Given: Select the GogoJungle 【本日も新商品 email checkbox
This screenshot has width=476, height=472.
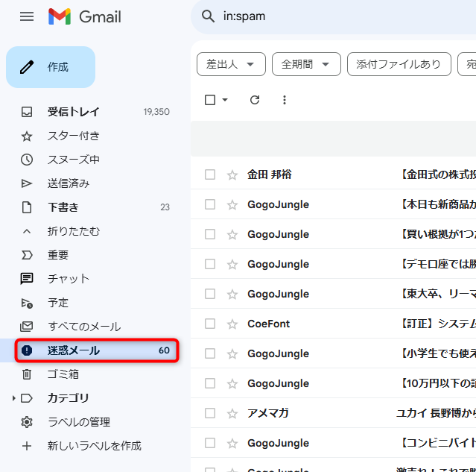Looking at the screenshot, I should pos(210,204).
